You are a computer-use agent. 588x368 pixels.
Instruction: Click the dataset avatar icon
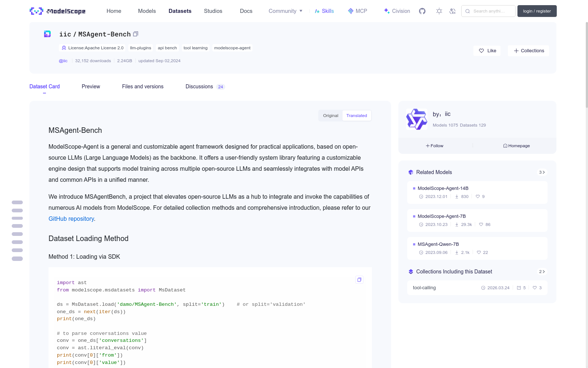coord(47,34)
